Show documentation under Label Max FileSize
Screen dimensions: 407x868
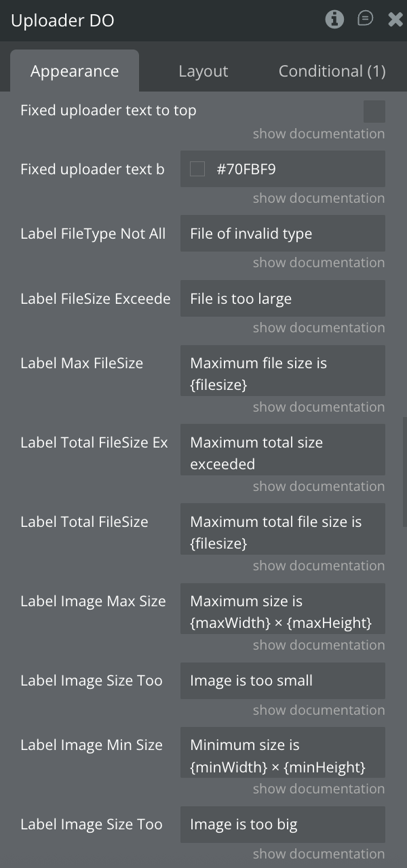pyautogui.click(x=319, y=407)
